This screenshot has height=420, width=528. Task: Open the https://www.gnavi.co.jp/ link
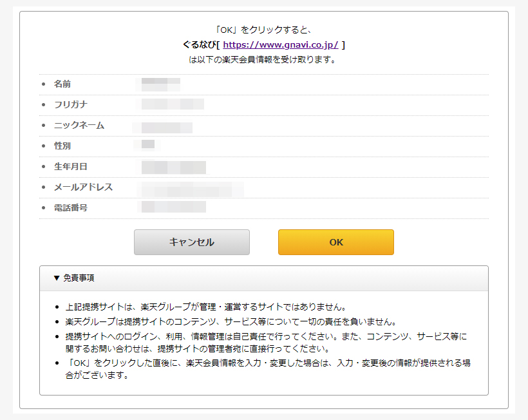281,45
